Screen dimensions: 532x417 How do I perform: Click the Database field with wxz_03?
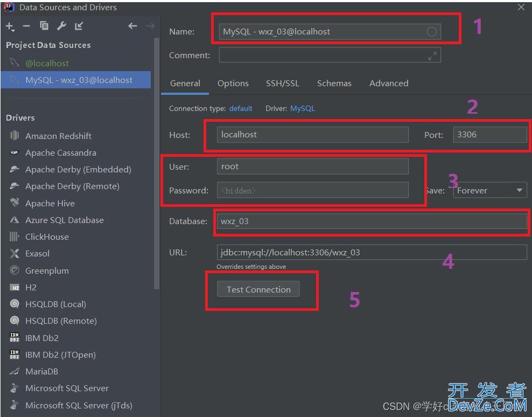click(x=372, y=221)
